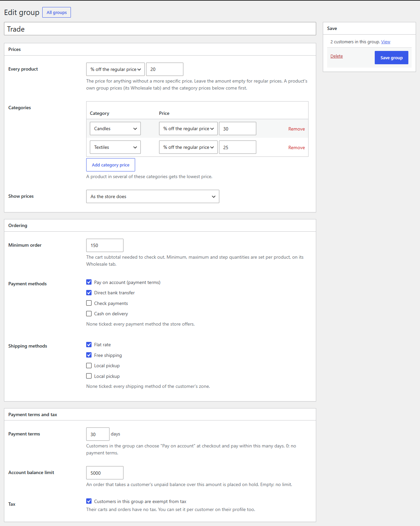
Task: Click the Prices section heading
Action: click(15, 49)
